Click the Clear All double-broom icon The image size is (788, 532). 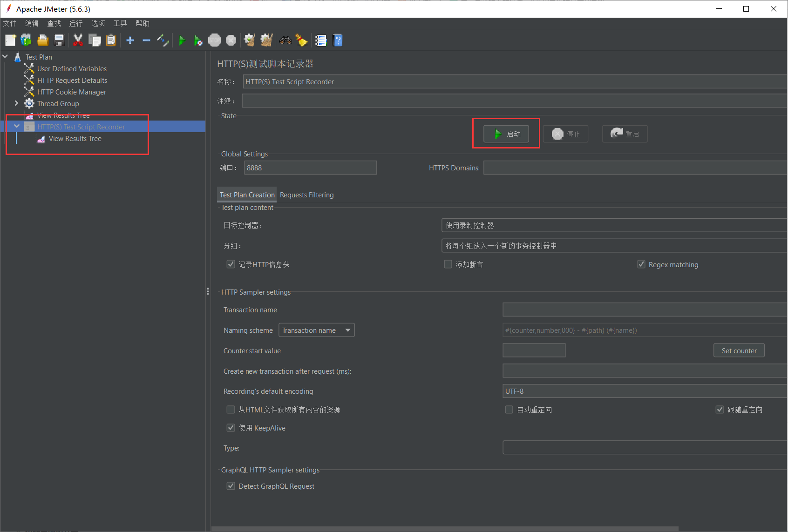click(266, 40)
